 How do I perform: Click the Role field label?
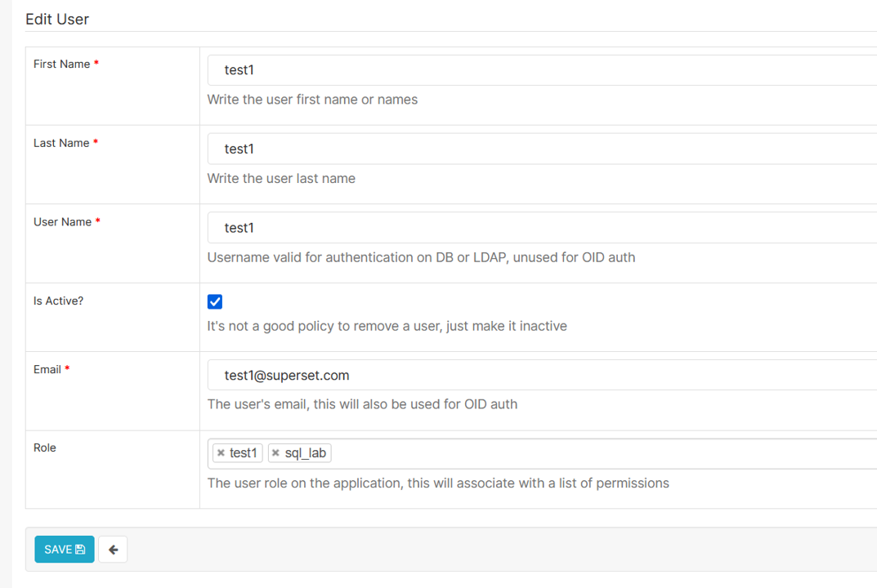click(45, 448)
